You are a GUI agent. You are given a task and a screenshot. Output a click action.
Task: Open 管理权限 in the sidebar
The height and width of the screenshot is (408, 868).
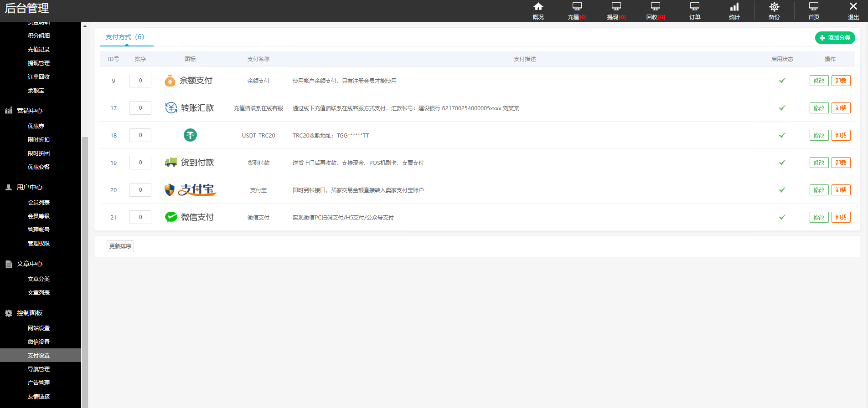39,243
